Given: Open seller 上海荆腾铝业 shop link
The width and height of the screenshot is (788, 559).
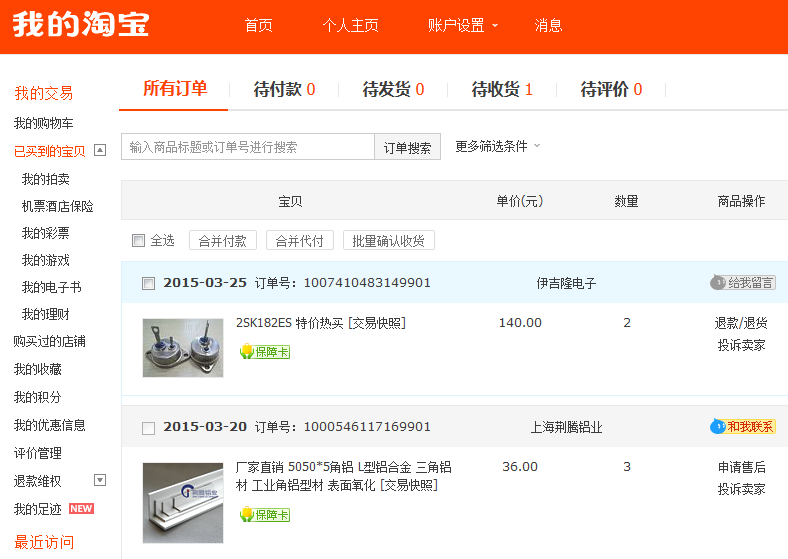Looking at the screenshot, I should click(x=566, y=427).
